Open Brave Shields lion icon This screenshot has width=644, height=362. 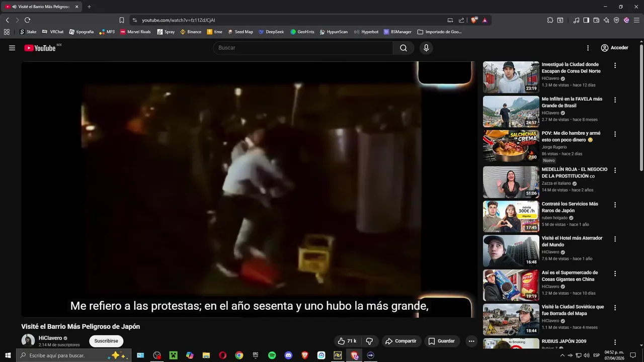(x=474, y=20)
